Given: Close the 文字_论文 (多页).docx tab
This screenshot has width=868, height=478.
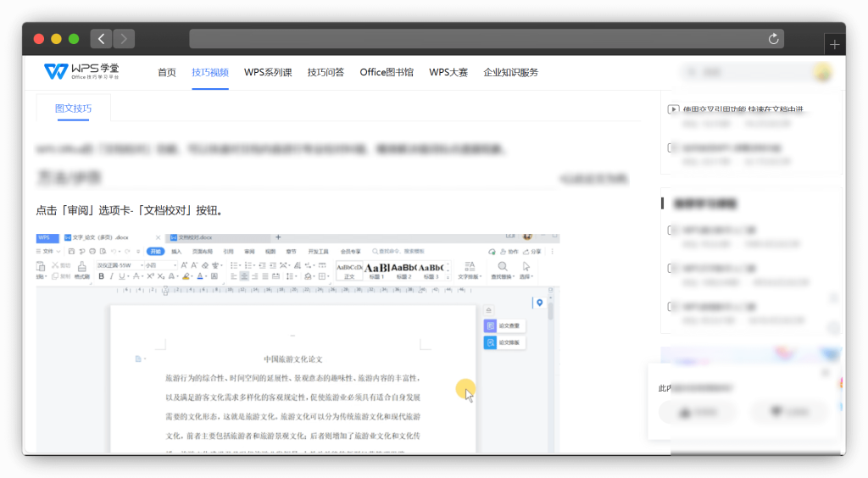Looking at the screenshot, I should pos(158,237).
